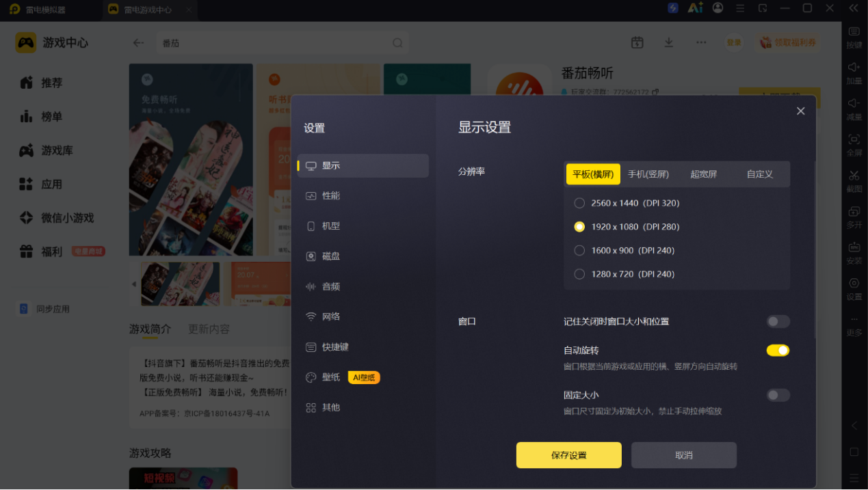Click the Android recent apps icon
The height and width of the screenshot is (490, 868).
[854, 478]
